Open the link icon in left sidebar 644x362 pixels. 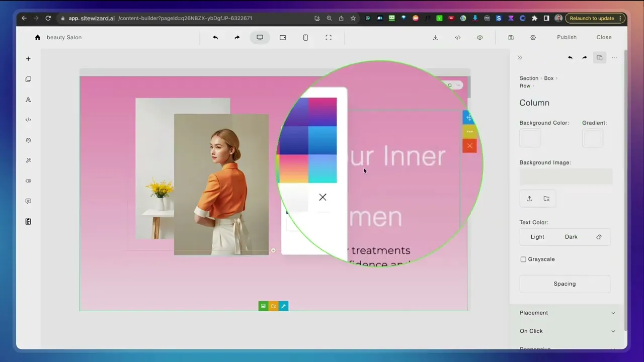pos(28,181)
